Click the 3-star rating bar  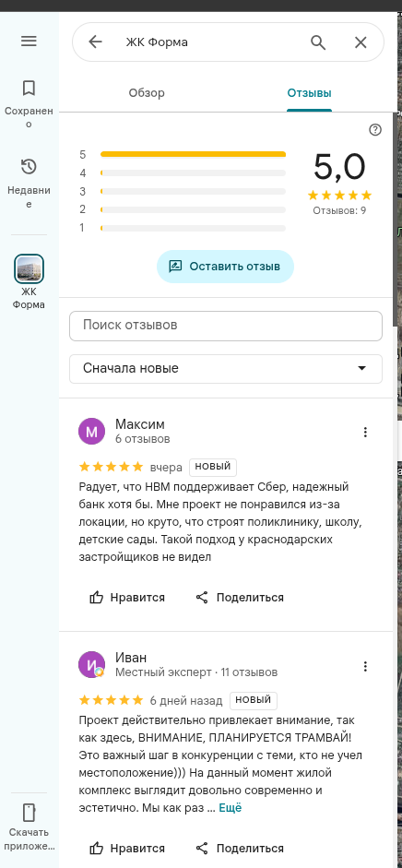pos(193,192)
